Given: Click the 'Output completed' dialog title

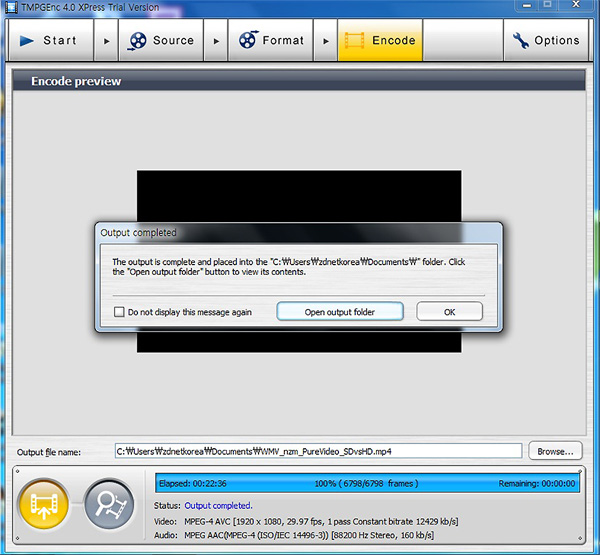Looking at the screenshot, I should click(138, 232).
